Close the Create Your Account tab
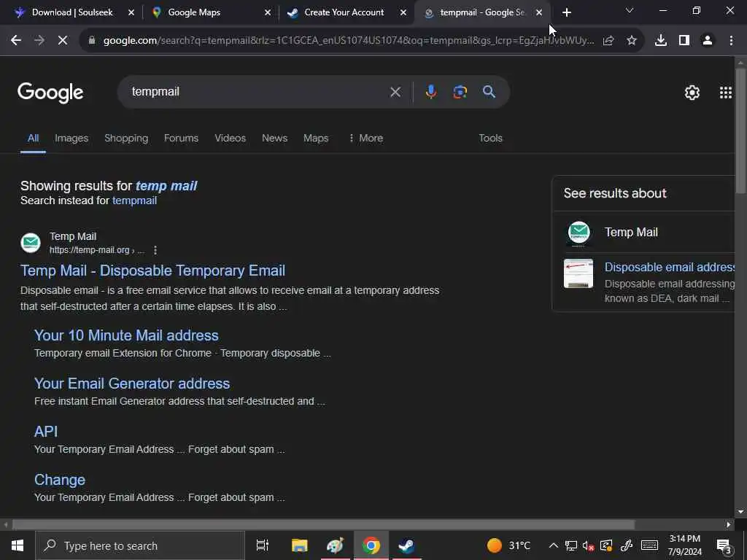The image size is (747, 560). pyautogui.click(x=403, y=12)
